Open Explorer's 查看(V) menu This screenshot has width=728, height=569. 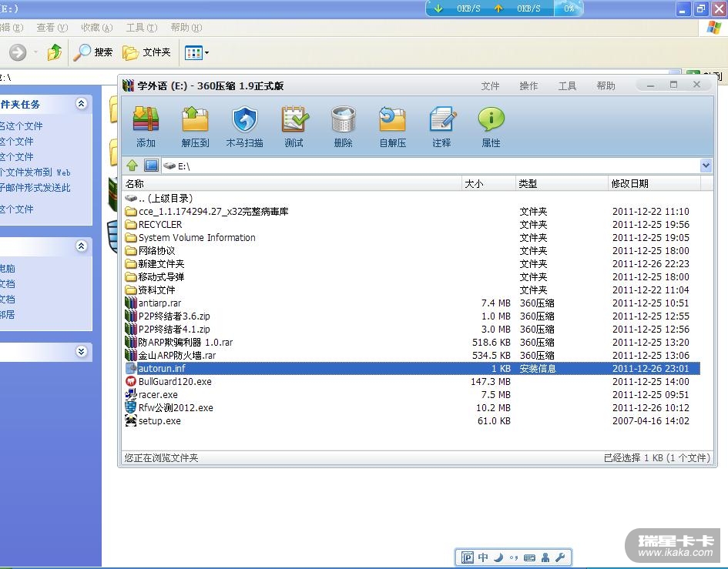(x=52, y=28)
